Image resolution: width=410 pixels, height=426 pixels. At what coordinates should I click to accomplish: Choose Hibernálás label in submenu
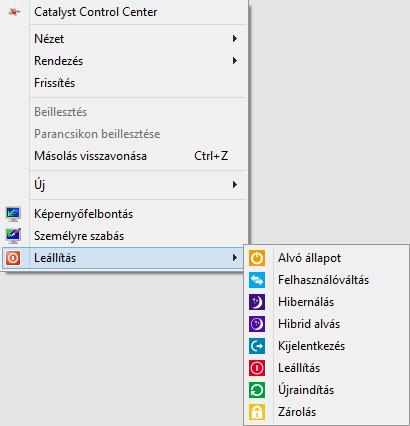point(306,302)
